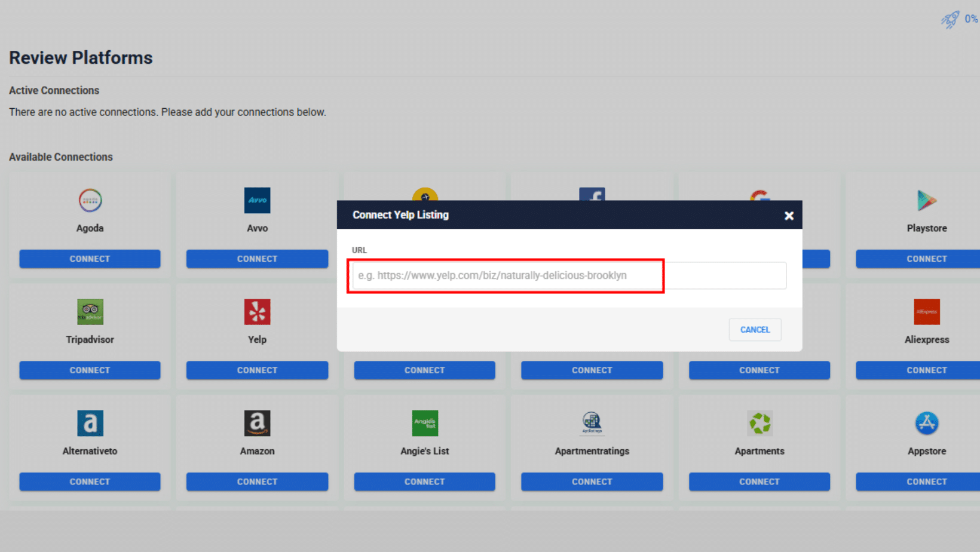Click the "There are no active connections" message
Image resolution: width=980 pixels, height=552 pixels.
point(167,112)
